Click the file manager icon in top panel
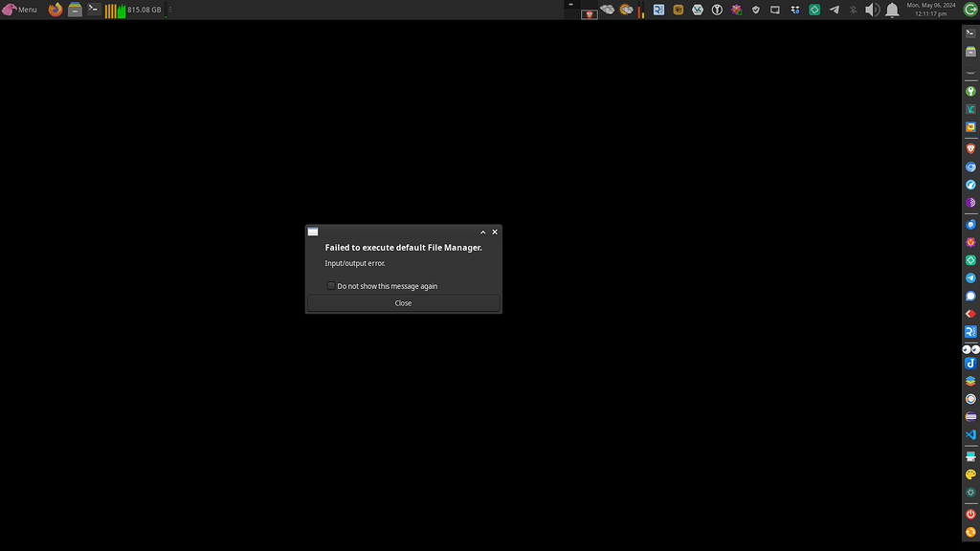The image size is (980, 551). pyautogui.click(x=74, y=9)
